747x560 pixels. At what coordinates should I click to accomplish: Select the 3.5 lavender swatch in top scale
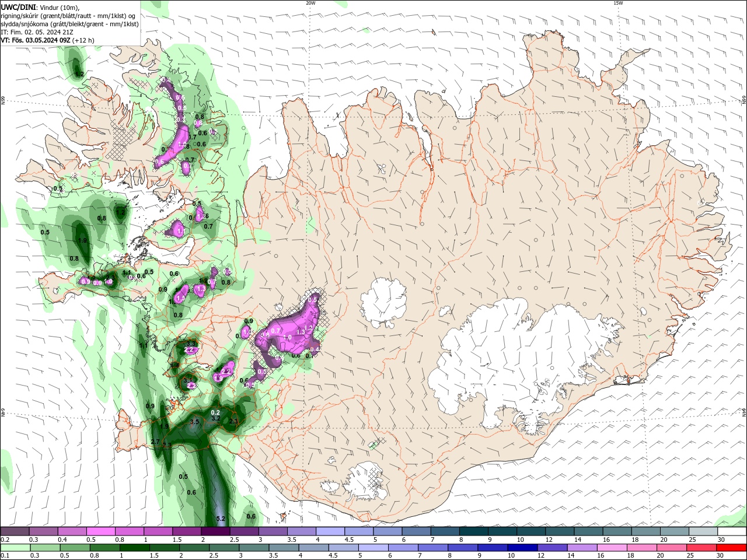[302, 531]
